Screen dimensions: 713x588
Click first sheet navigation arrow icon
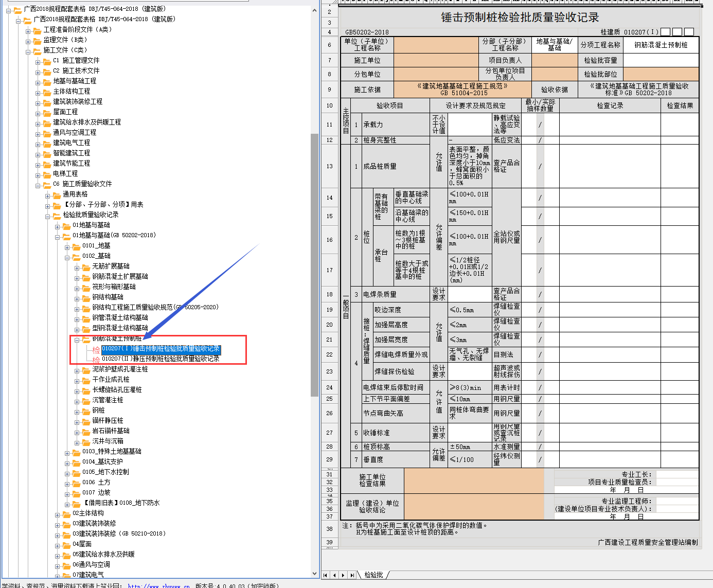326,575
